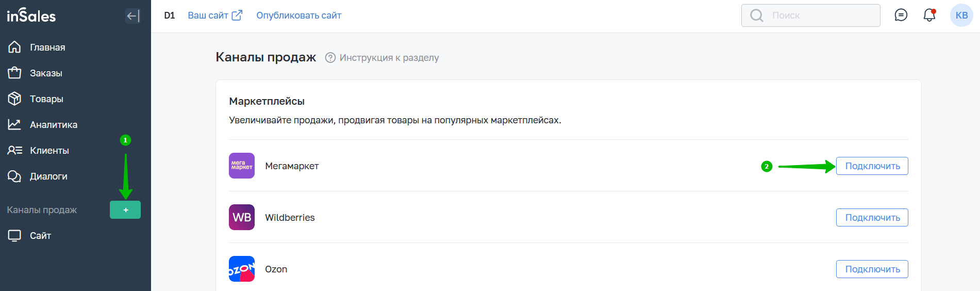Click the Wildberries WB logo
The width and height of the screenshot is (980, 291).
(x=242, y=217)
